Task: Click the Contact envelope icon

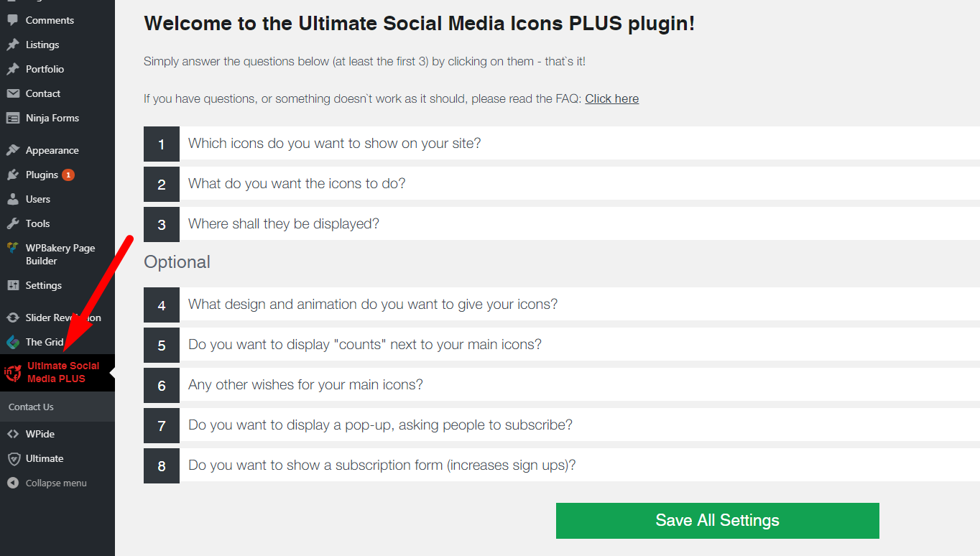Action: (12, 93)
